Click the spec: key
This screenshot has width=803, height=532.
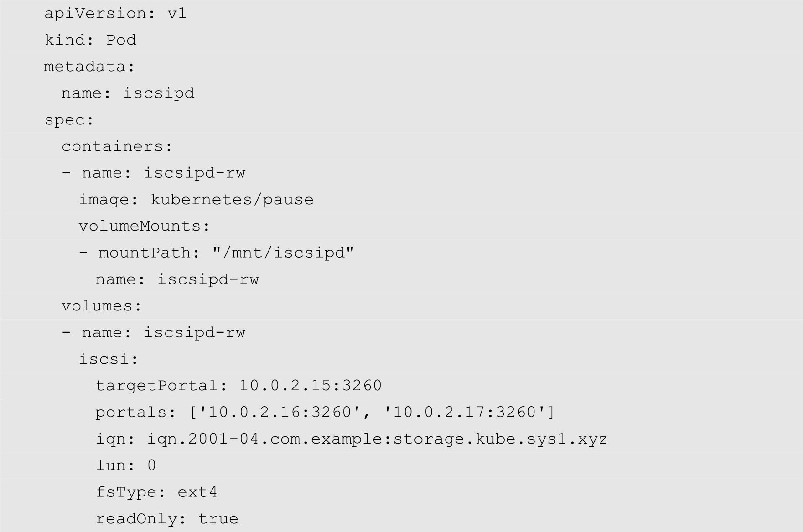[x=69, y=120]
